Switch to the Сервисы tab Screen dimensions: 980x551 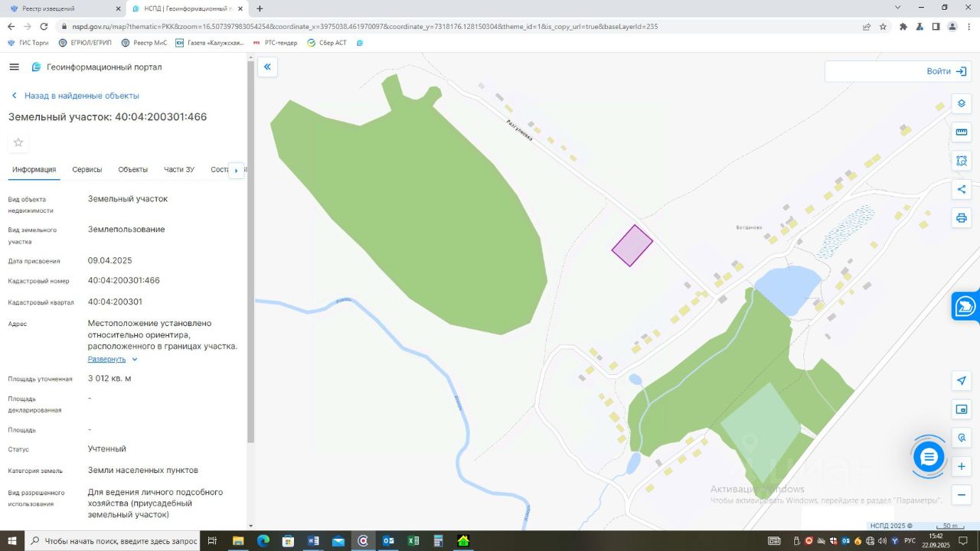[87, 170]
